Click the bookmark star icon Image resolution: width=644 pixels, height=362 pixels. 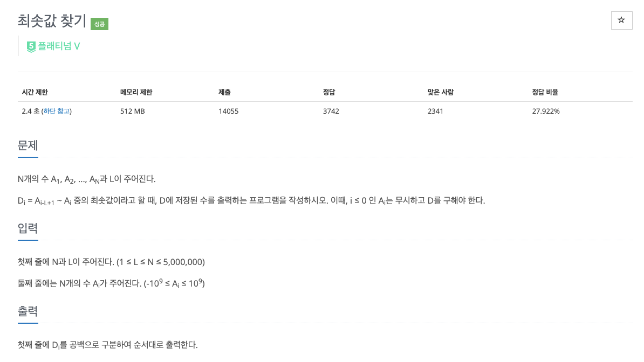[621, 20]
